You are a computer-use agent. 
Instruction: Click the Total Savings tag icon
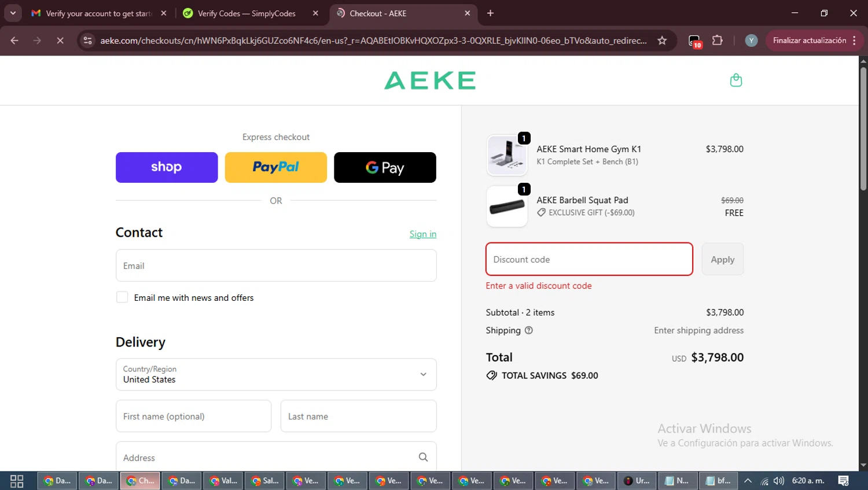(x=492, y=375)
